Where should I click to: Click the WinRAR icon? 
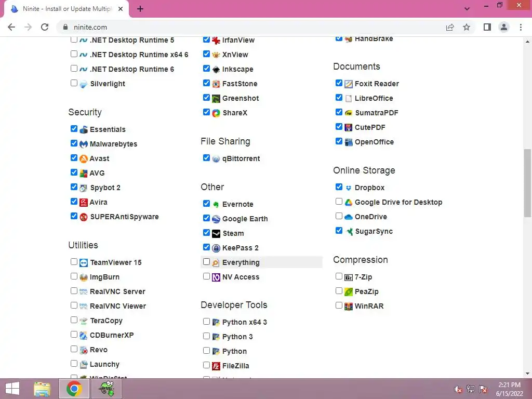pos(349,307)
